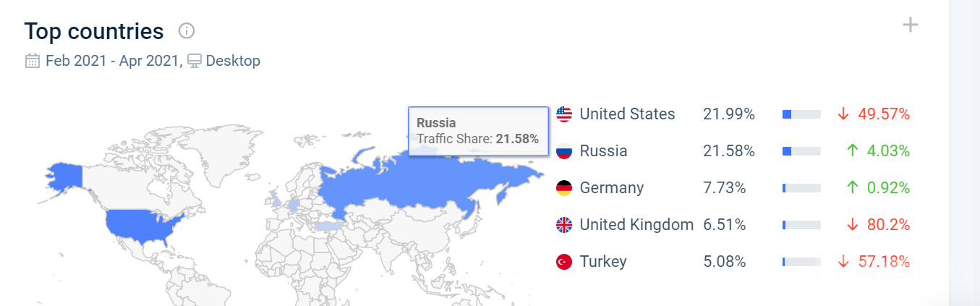This screenshot has height=306, width=980.
Task: Click the calendar icon by date range
Action: tap(33, 61)
